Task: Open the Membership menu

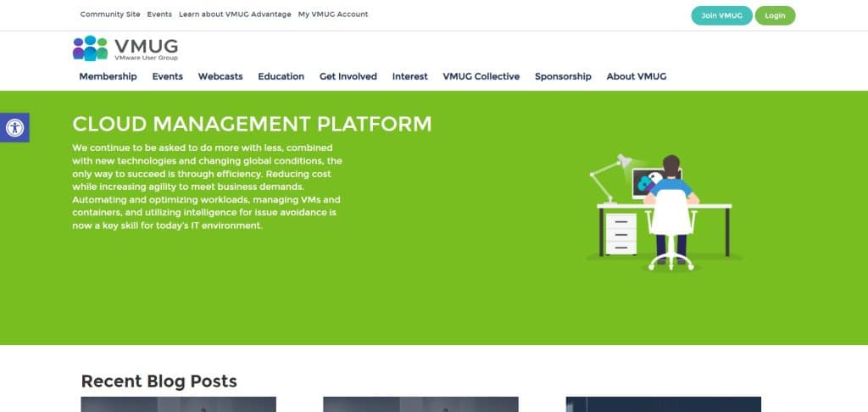Action: [108, 76]
